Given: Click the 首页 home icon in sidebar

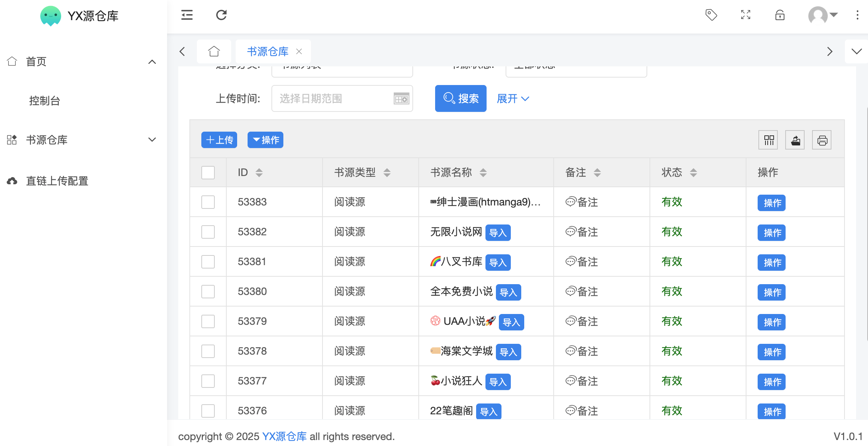Looking at the screenshot, I should (12, 61).
